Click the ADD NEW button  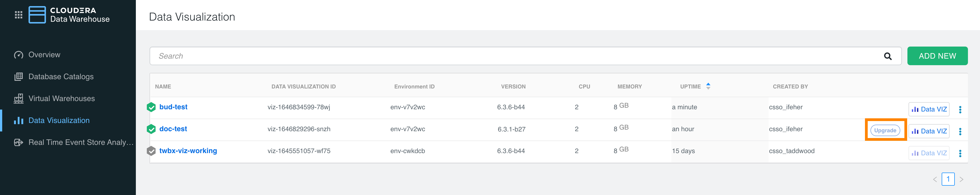(937, 56)
